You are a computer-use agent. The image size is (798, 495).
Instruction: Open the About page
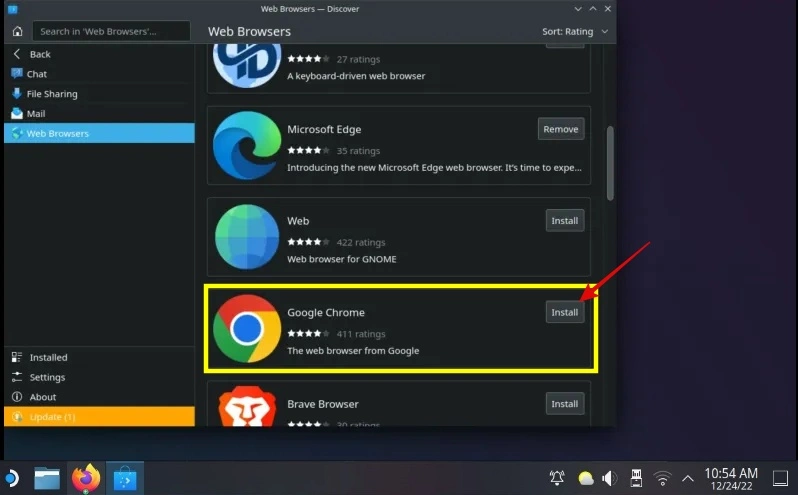pos(99,397)
